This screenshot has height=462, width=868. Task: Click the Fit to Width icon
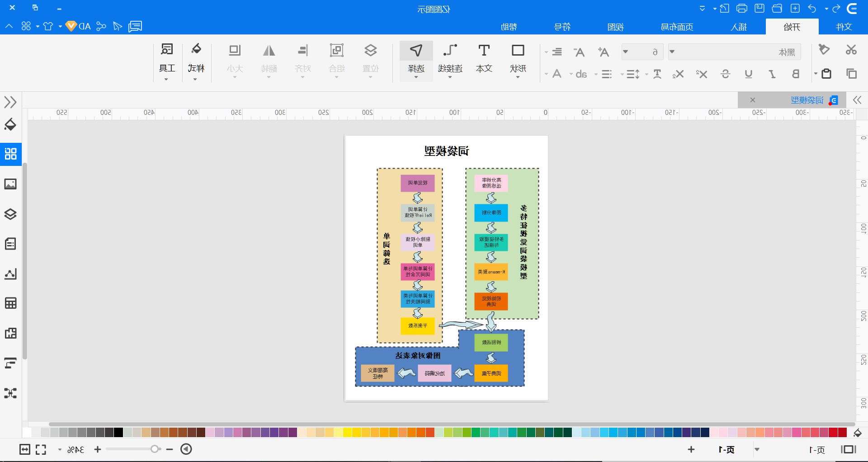click(25, 449)
